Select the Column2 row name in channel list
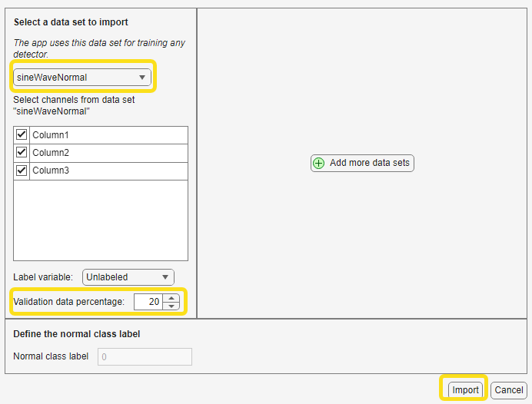 [x=51, y=152]
